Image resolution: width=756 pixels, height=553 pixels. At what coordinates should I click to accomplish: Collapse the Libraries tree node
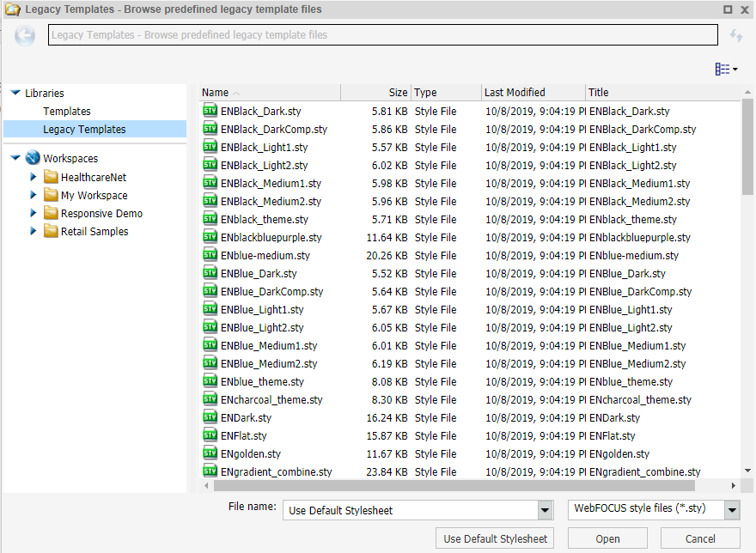pyautogui.click(x=15, y=93)
